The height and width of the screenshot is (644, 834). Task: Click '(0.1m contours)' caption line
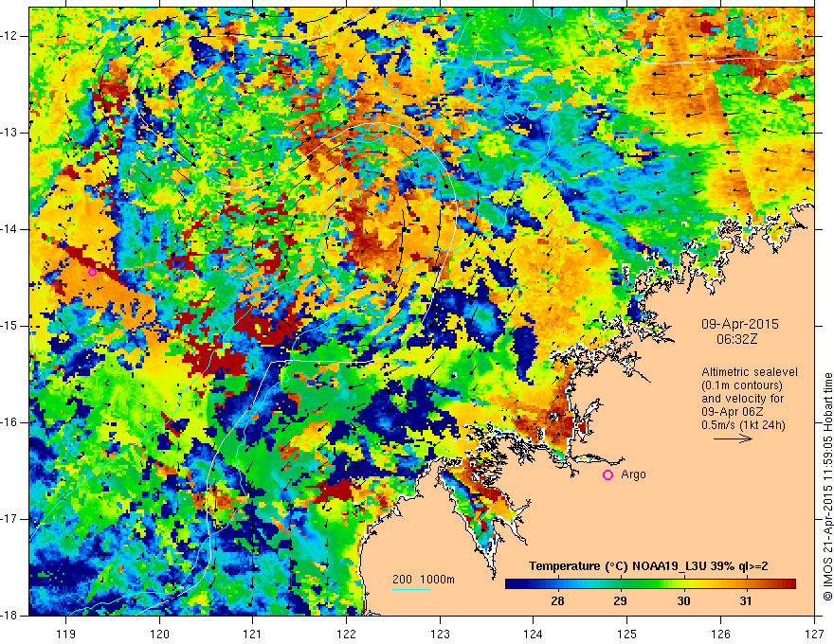[742, 385]
